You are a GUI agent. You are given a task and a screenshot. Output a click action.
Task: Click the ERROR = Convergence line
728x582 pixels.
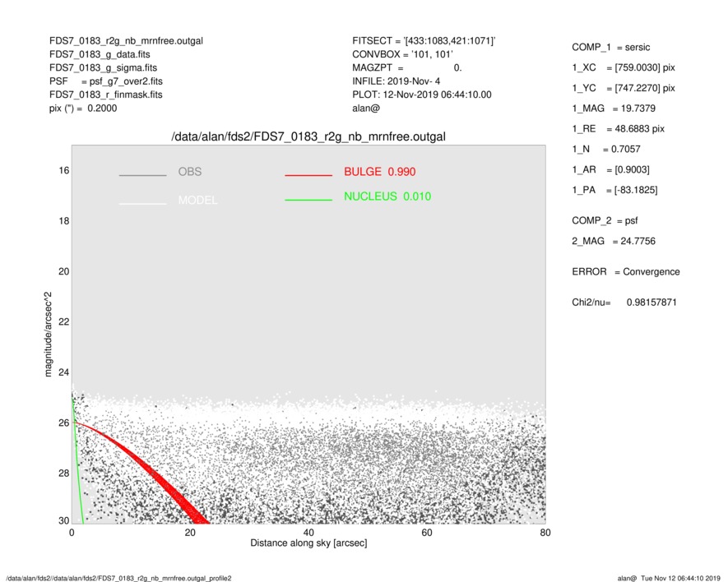tap(625, 272)
